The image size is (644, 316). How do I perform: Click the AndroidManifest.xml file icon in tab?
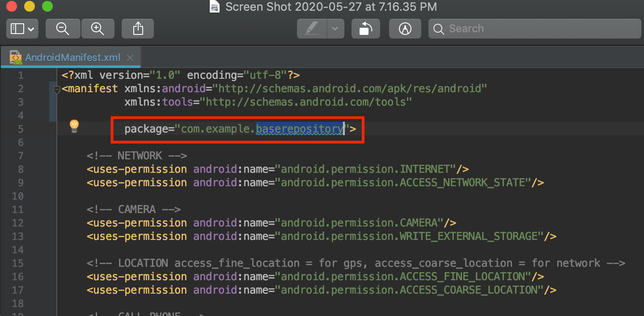16,58
